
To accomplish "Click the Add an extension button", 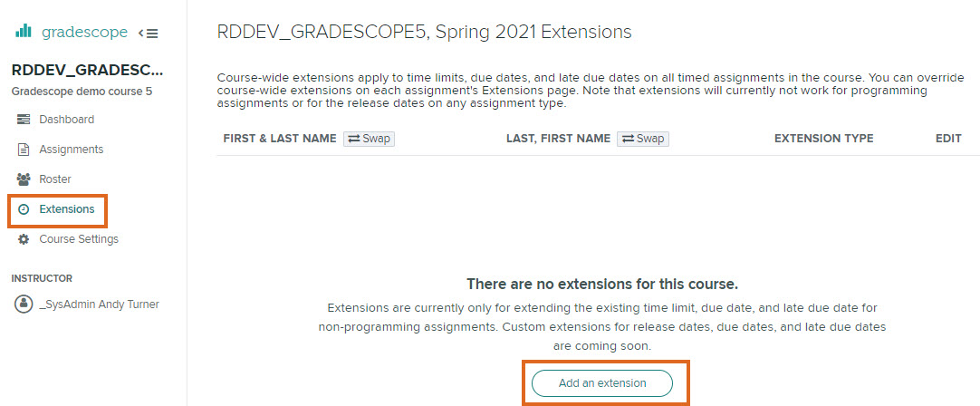I will [x=602, y=382].
